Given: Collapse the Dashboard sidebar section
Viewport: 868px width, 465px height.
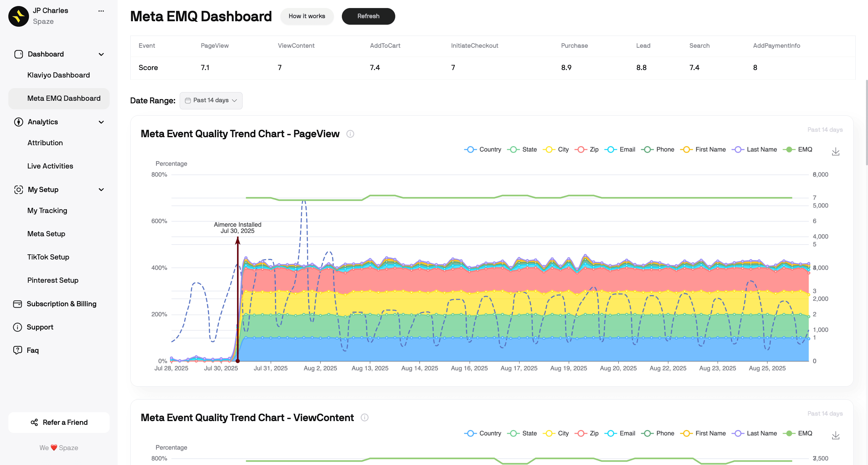Looking at the screenshot, I should coord(101,54).
